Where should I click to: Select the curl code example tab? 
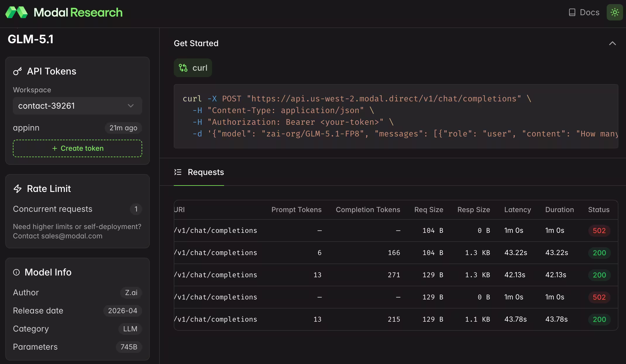(x=193, y=68)
